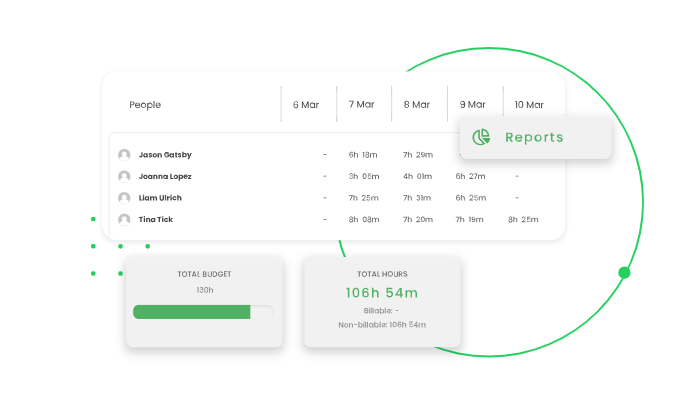Screen dimensions: 696x394
Task: Select the name Liam Ulrich
Action: [x=160, y=198]
